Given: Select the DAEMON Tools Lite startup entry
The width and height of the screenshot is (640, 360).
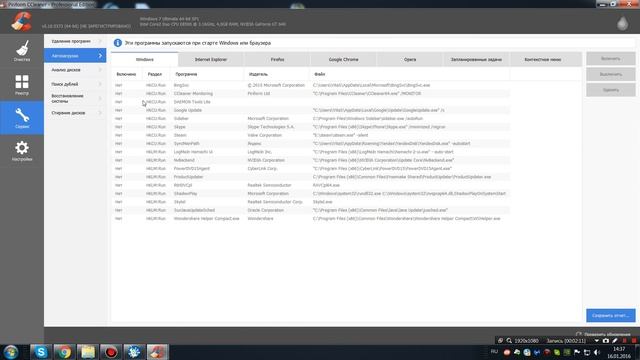Looking at the screenshot, I should pos(311,102).
